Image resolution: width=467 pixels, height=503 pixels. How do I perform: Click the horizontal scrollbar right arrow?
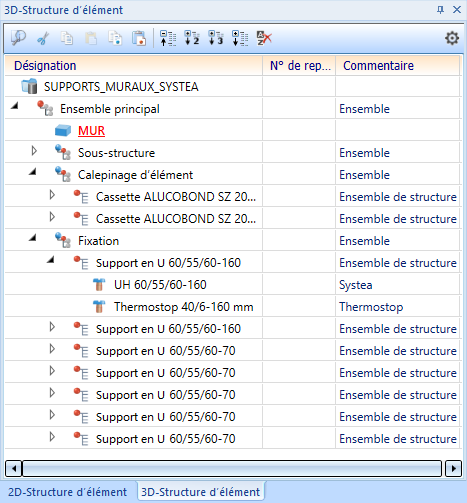pyautogui.click(x=453, y=469)
